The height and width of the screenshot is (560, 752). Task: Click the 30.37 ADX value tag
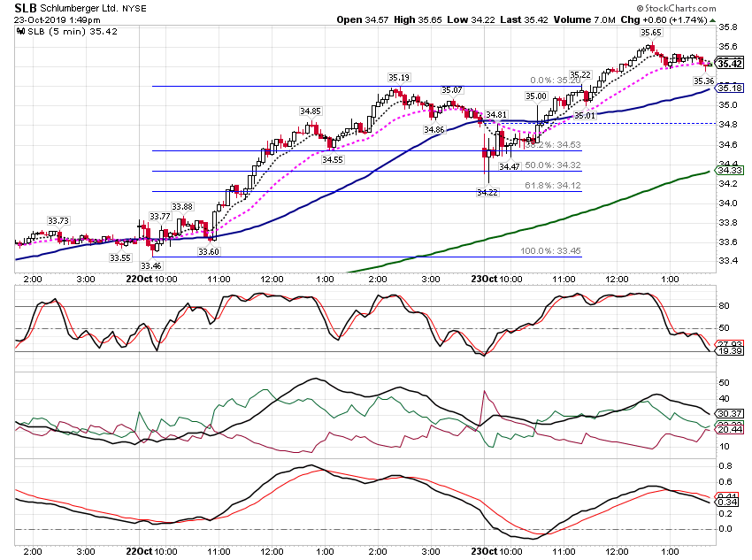tap(730, 414)
